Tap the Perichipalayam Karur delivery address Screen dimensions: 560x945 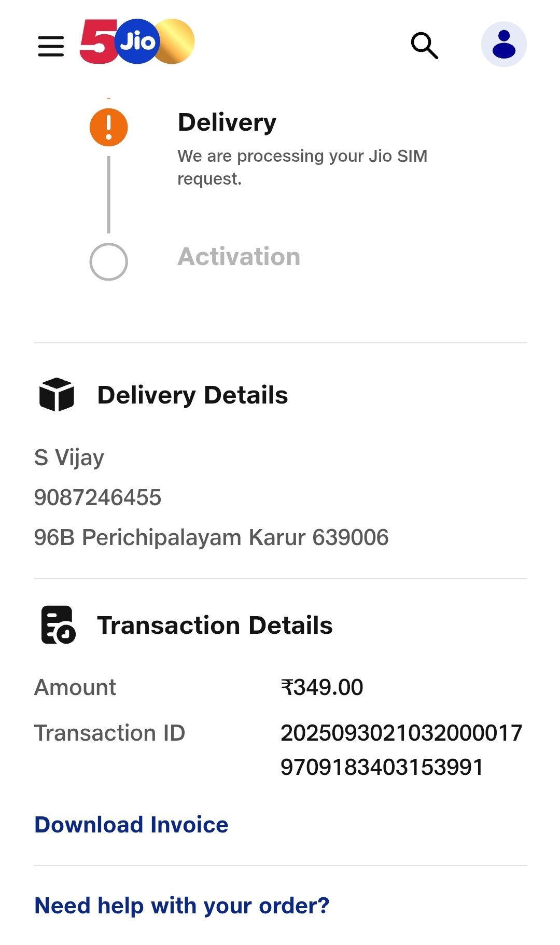[x=211, y=537]
